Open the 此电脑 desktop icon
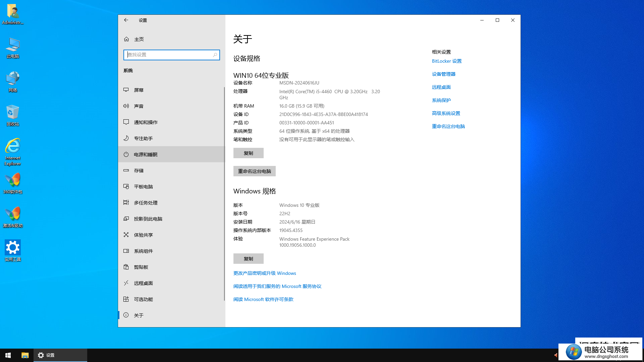 [13, 48]
